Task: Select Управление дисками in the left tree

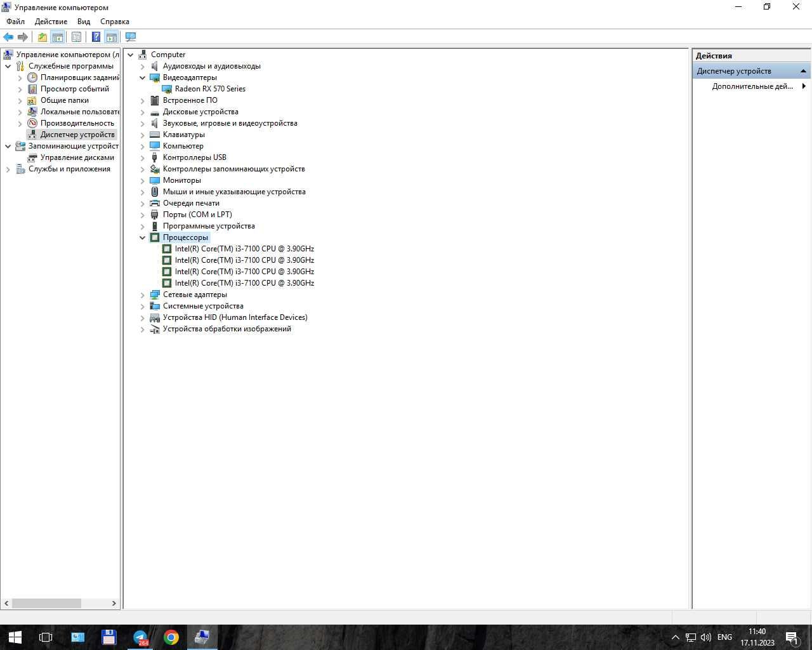Action: tap(77, 157)
